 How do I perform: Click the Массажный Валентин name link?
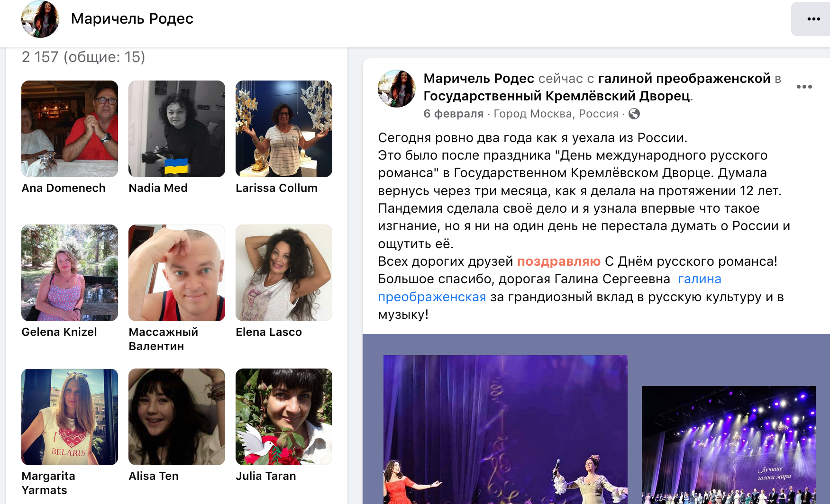coord(164,339)
